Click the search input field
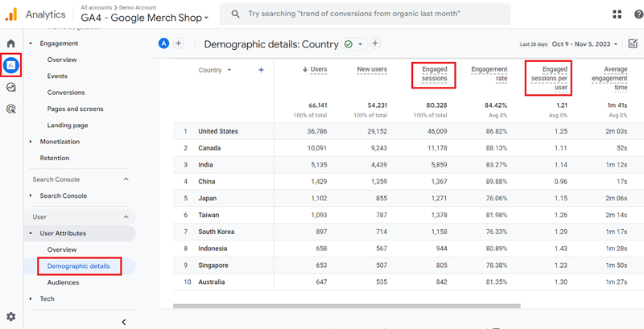 365,14
